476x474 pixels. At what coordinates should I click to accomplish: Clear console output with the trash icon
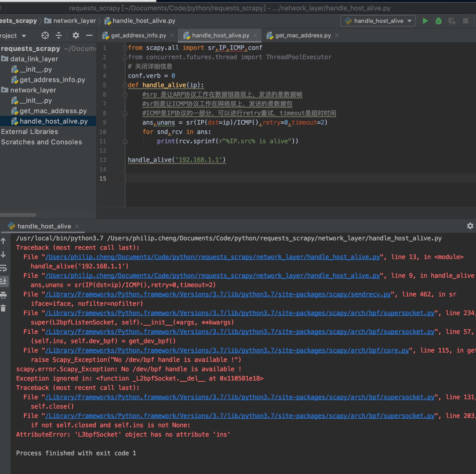click(x=3, y=308)
